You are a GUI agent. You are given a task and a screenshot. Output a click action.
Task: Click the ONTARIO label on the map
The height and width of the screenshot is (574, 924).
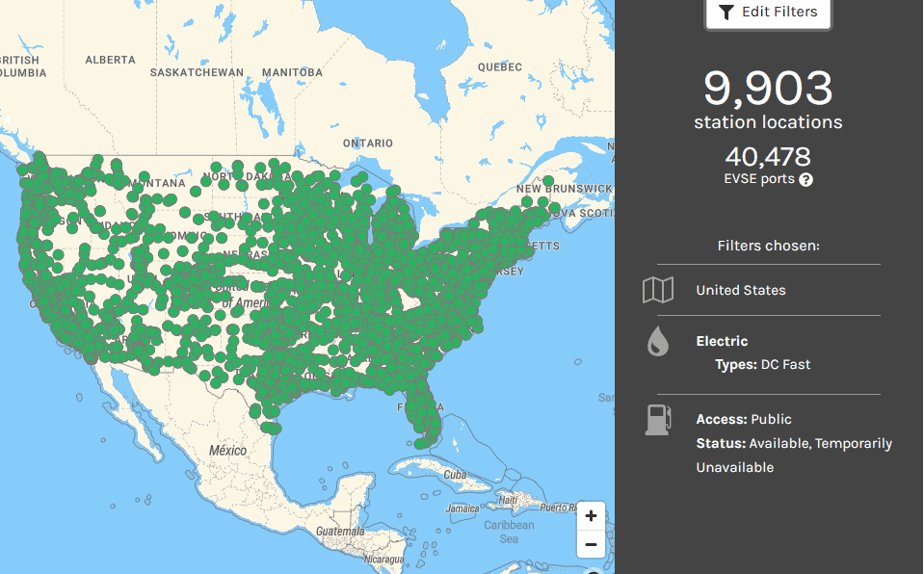point(368,143)
